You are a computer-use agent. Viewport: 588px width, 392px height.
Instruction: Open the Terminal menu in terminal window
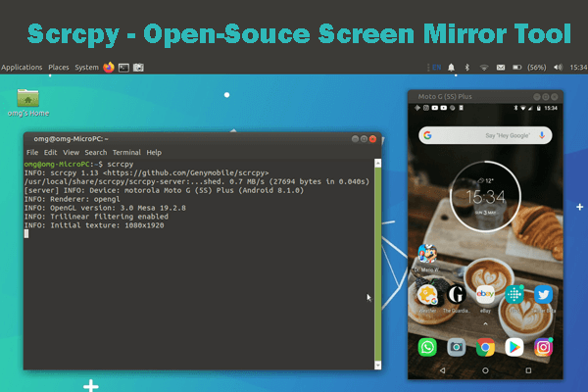[x=126, y=153]
